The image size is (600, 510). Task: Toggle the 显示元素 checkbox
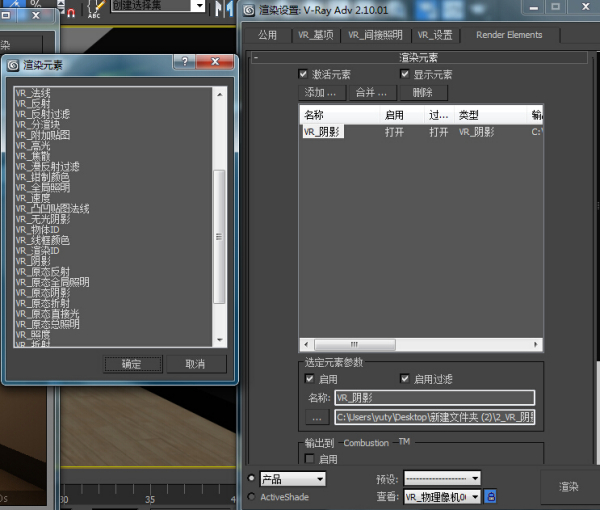[404, 74]
